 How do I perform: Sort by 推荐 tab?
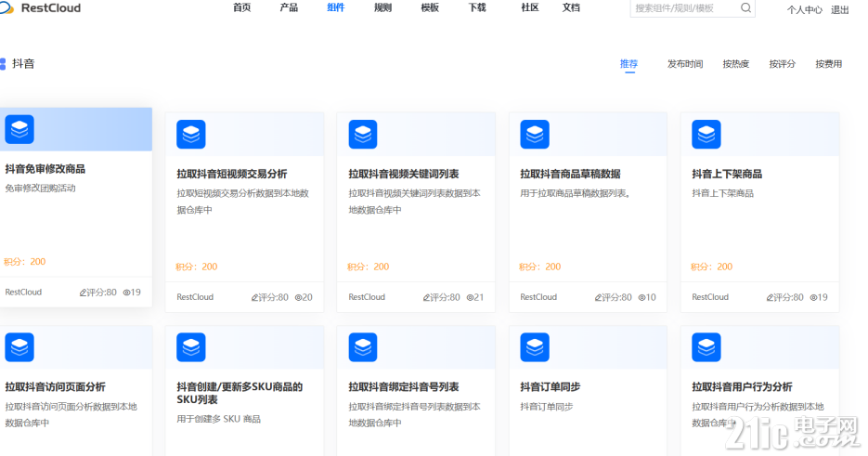point(628,64)
